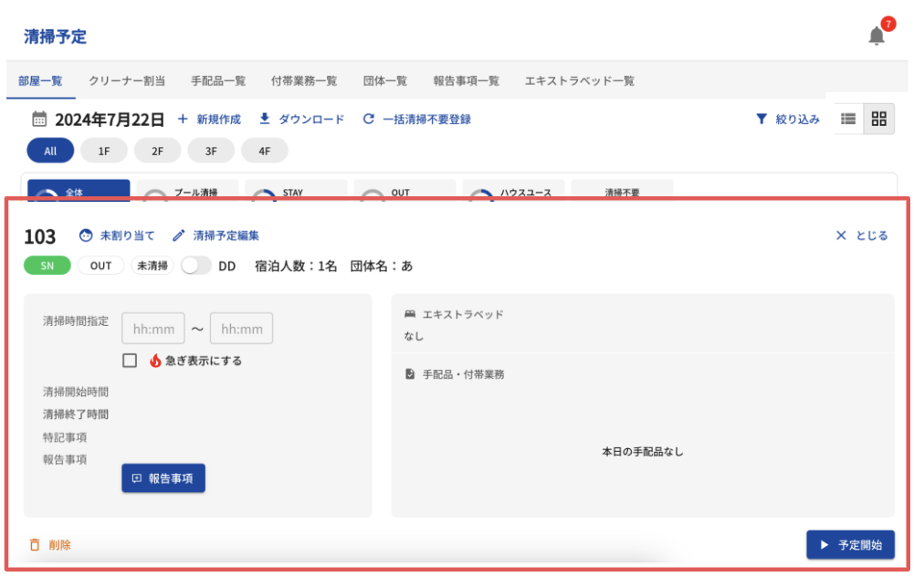Click the ダウンロード button
The height and width of the screenshot is (577, 924).
(x=301, y=119)
